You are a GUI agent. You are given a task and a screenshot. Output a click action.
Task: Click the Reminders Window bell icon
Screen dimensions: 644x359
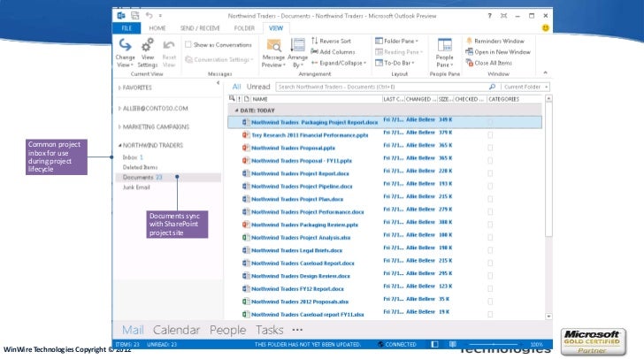point(469,41)
